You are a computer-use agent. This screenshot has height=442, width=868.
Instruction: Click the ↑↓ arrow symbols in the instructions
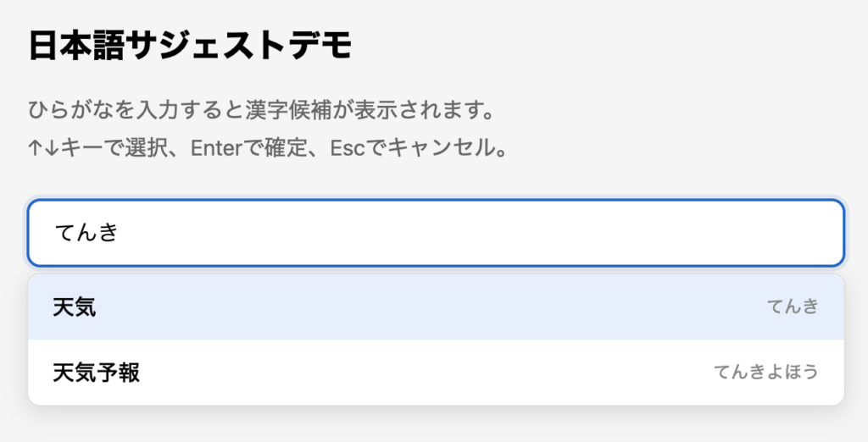point(42,149)
